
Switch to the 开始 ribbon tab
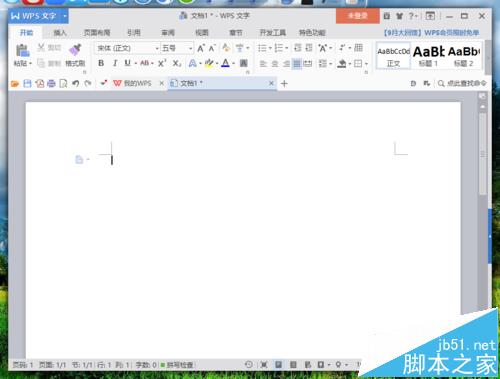(26, 32)
